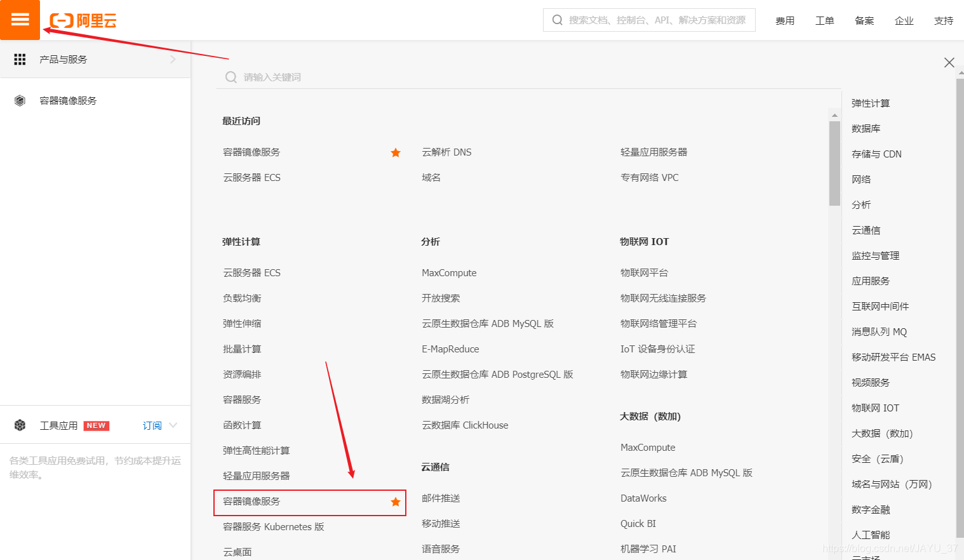Click the 工具应用 cube icon
This screenshot has height=560, width=964.
pos(20,425)
